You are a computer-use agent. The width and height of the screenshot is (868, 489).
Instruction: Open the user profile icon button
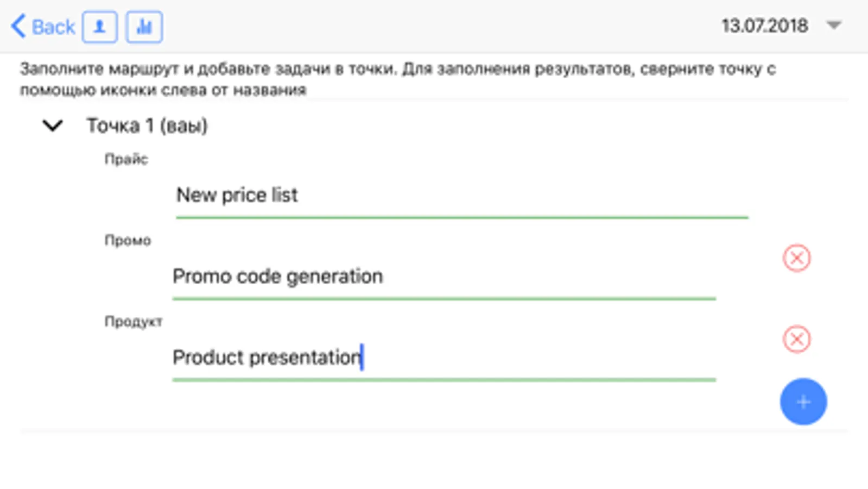pos(100,27)
